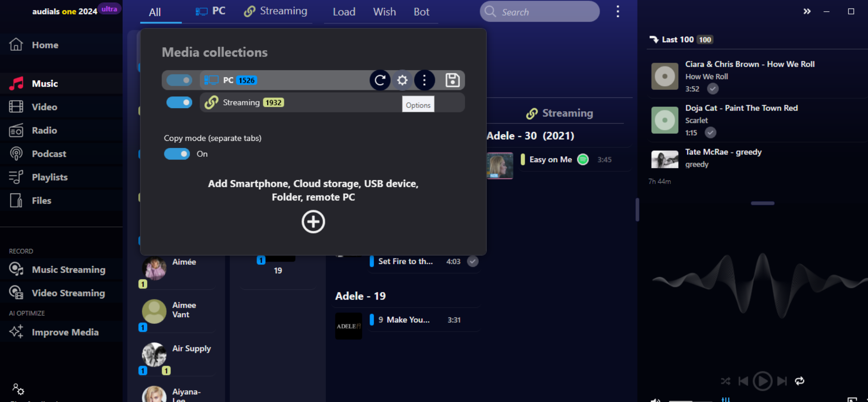
Task: Open the Bot tab
Action: click(x=421, y=12)
